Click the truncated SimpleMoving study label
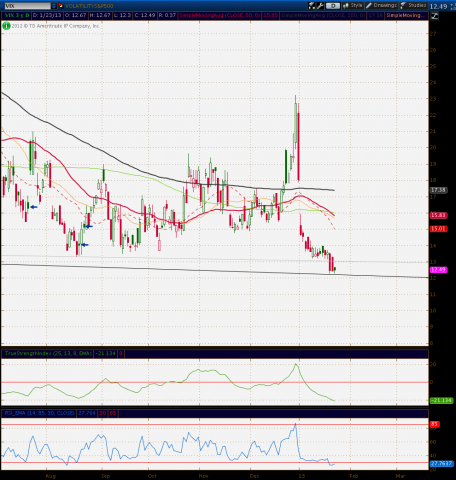Viewport: 456px width, 480px height. pos(406,15)
